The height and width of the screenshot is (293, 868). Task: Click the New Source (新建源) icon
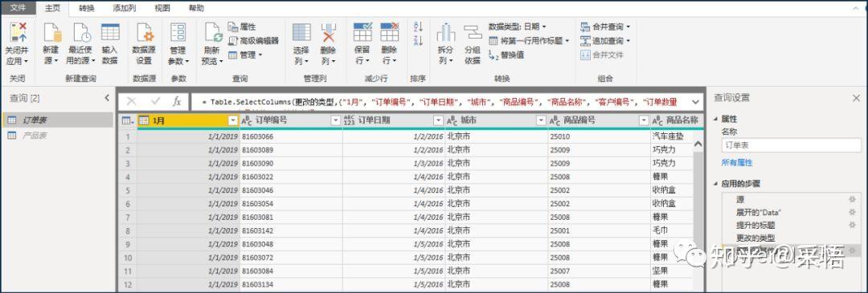pos(52,33)
